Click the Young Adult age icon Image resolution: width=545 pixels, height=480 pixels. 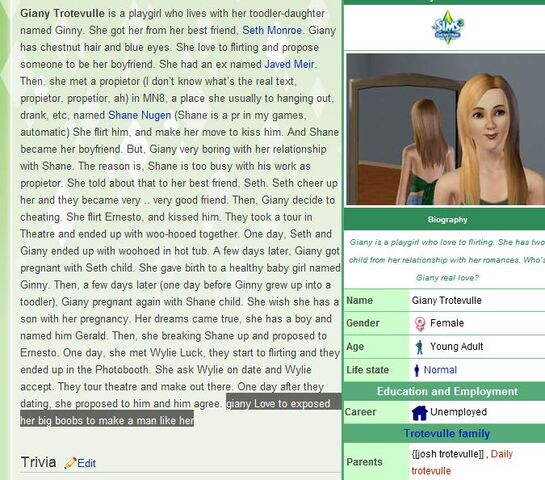420,347
